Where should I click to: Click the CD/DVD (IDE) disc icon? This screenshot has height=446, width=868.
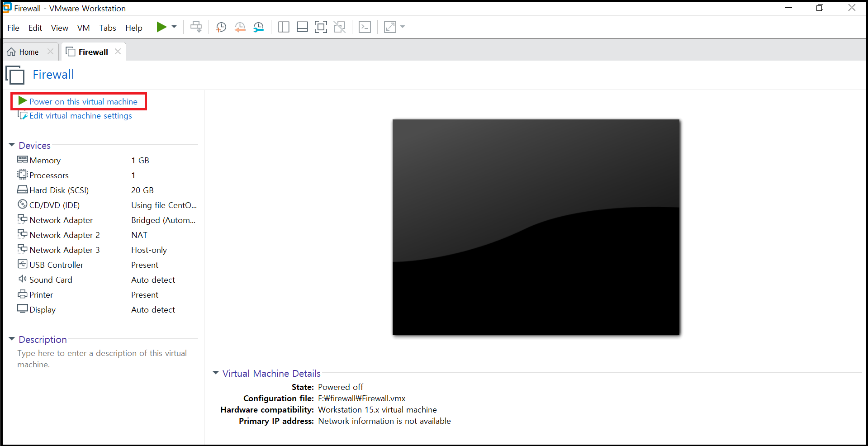[23, 204]
